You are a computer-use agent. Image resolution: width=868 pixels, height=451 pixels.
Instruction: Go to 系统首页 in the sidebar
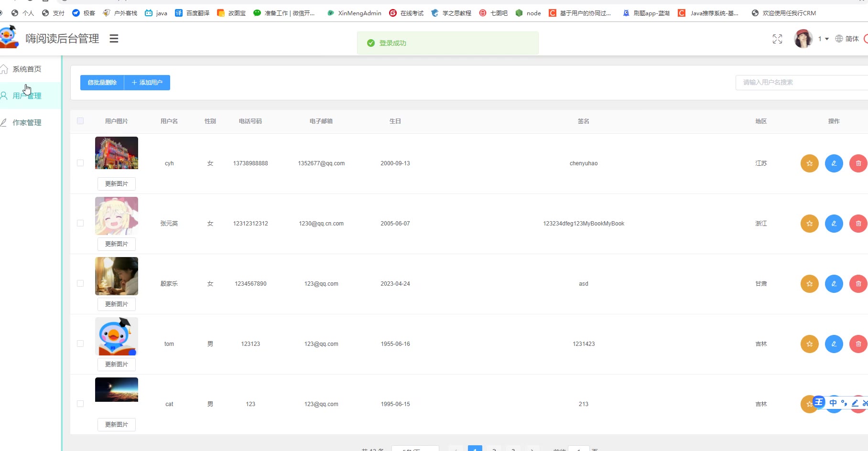point(27,69)
